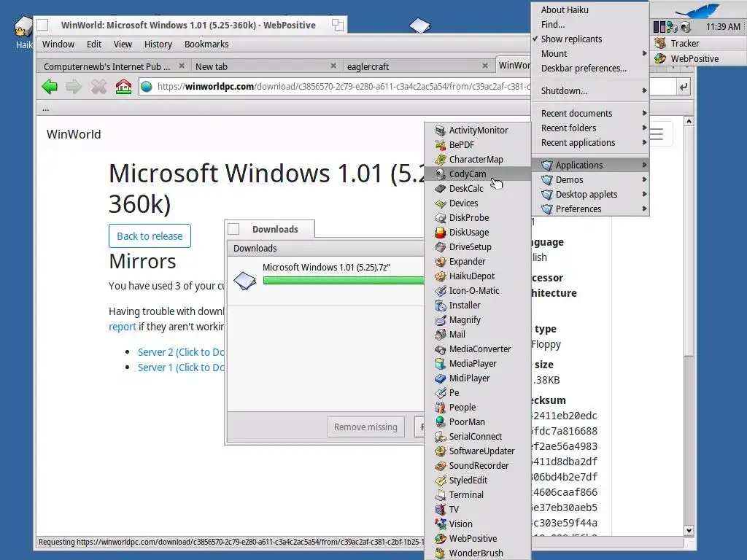
Task: Choose Find... in Deskbar menu
Action: pyautogui.click(x=590, y=24)
